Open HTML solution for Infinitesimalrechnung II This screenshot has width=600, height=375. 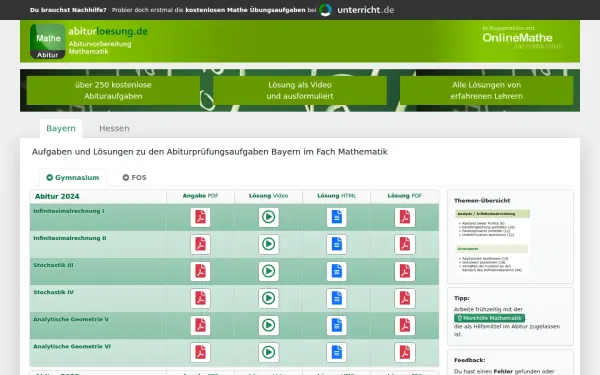(x=336, y=244)
